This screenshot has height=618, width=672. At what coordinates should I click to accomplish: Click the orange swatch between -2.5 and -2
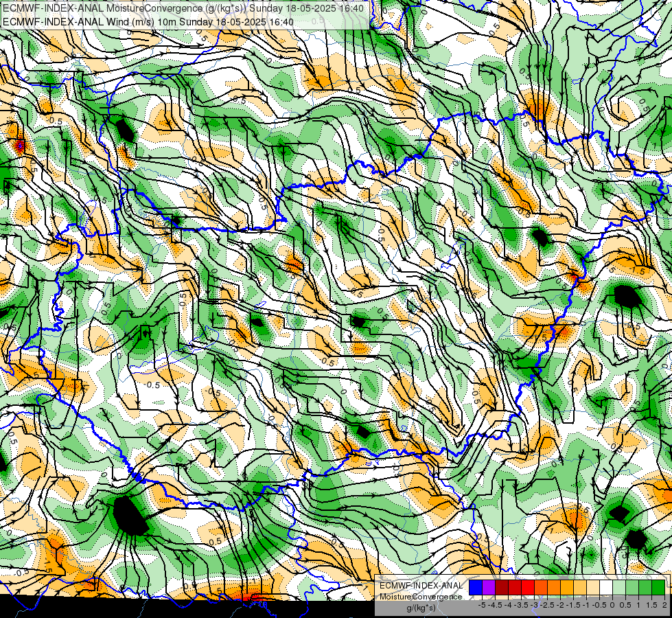(554, 587)
